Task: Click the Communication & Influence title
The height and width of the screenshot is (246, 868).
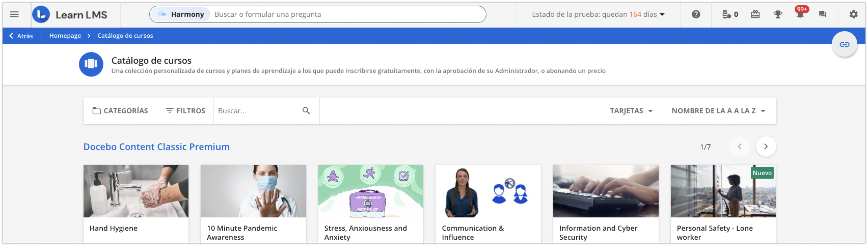Action: tap(473, 232)
